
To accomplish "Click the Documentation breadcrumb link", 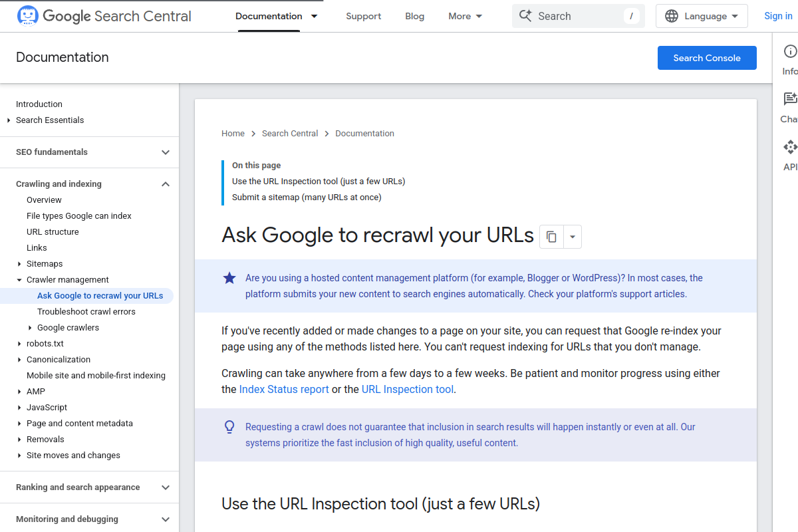I will tap(364, 134).
